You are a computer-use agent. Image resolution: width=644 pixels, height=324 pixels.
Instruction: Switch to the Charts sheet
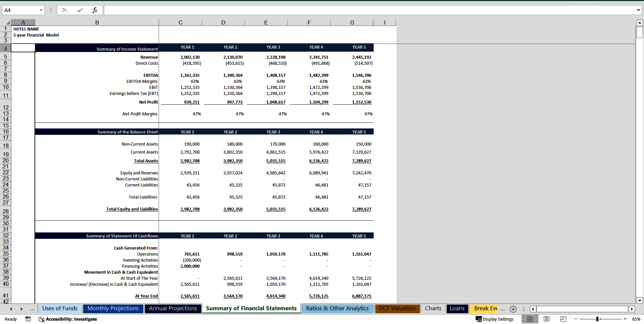[433, 309]
